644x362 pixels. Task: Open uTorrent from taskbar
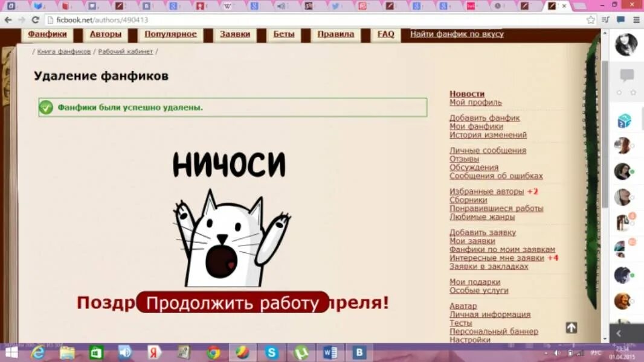coord(301,352)
